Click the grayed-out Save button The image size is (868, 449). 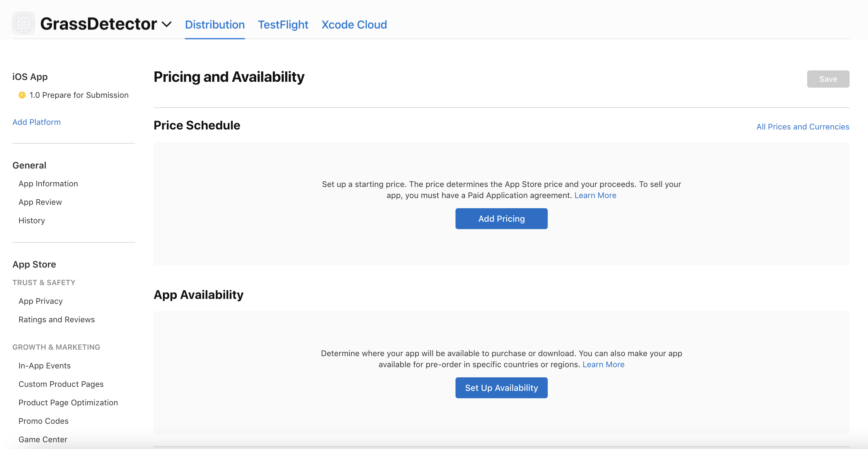827,79
